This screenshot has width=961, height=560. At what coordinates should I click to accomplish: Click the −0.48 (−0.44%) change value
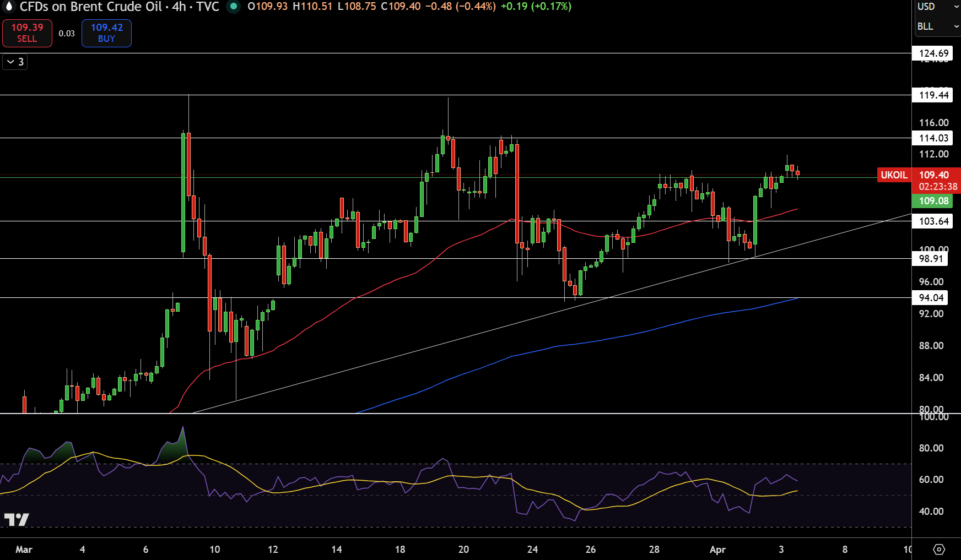point(461,7)
